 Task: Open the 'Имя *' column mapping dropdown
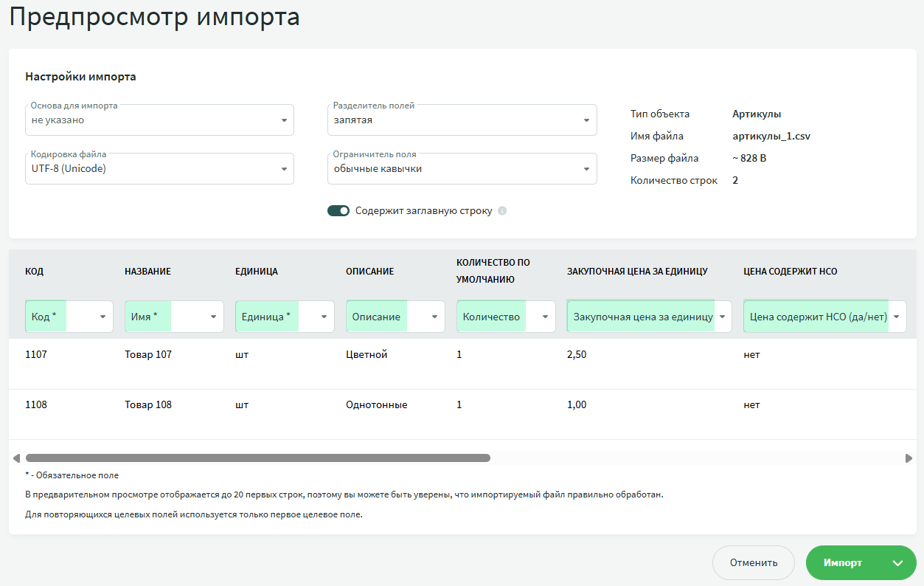coord(174,317)
